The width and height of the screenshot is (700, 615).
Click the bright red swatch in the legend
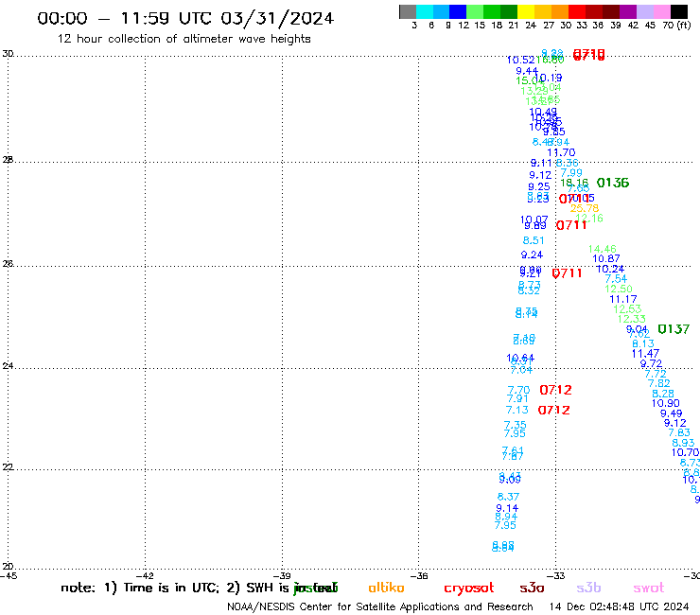577,11
